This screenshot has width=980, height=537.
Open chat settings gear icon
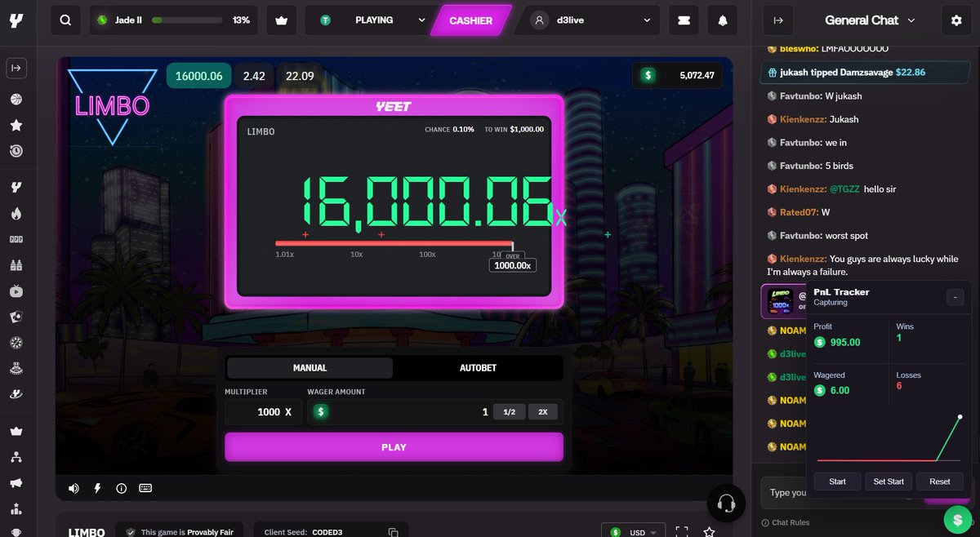click(956, 20)
